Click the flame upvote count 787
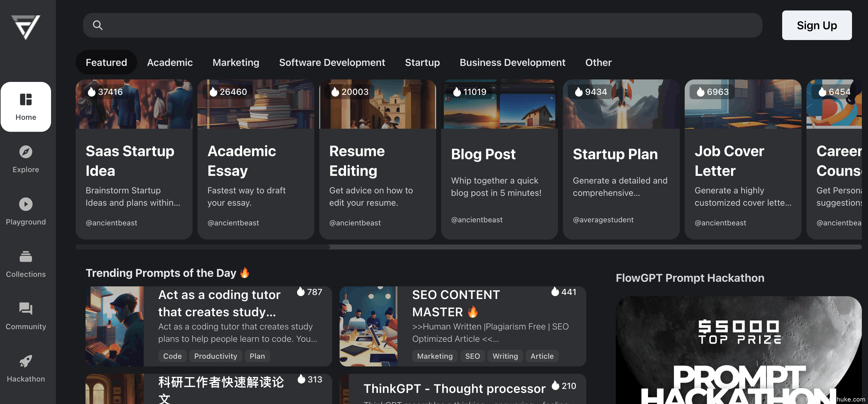868x404 pixels. 309,292
